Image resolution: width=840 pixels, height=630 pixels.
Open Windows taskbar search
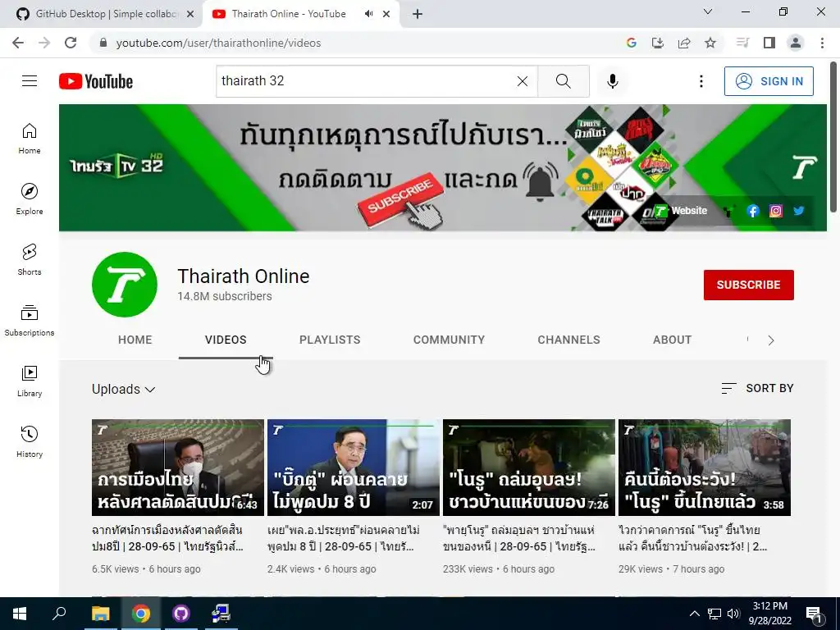[59, 614]
